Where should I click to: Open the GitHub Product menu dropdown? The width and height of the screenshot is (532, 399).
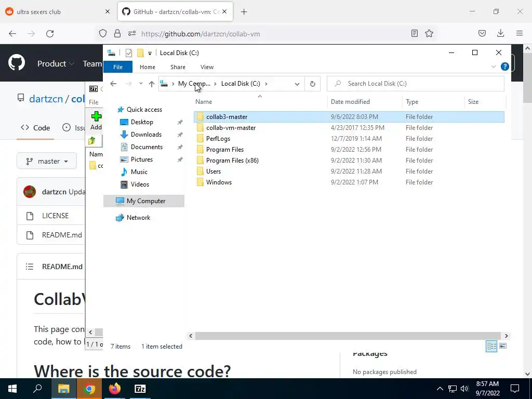pos(56,63)
